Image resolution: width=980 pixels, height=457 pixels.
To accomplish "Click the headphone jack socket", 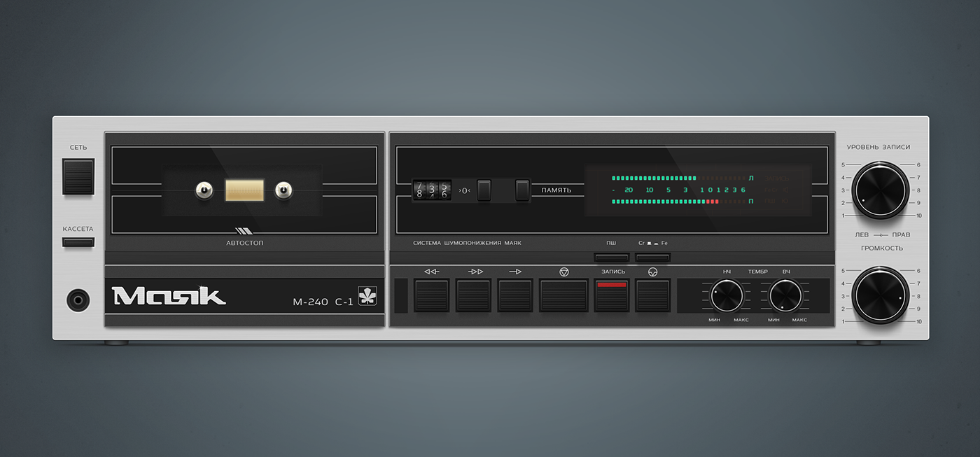I will pos(78,301).
